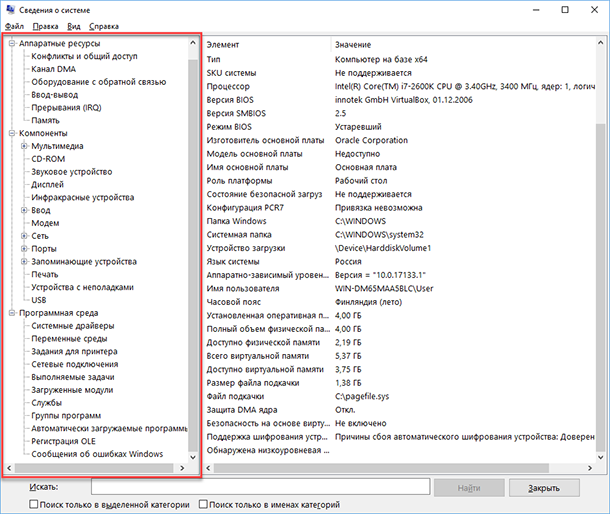Collapse the Программная среда tree node
This screenshot has width=610, height=514.
pyautogui.click(x=12, y=313)
